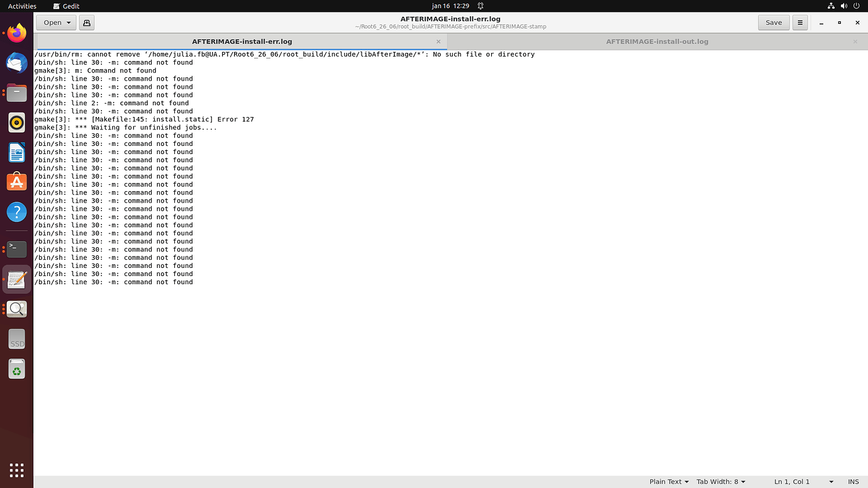The height and width of the screenshot is (488, 868).
Task: Open LibreOffice Writer from the dock
Action: (16, 152)
